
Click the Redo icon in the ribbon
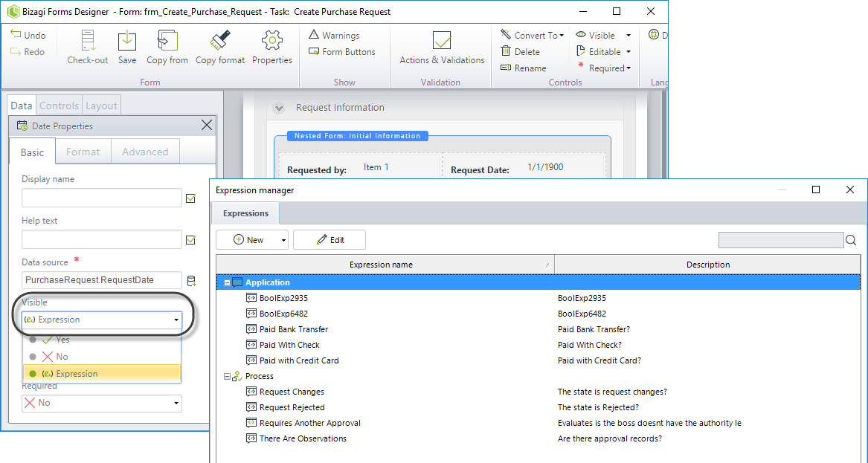coord(16,51)
